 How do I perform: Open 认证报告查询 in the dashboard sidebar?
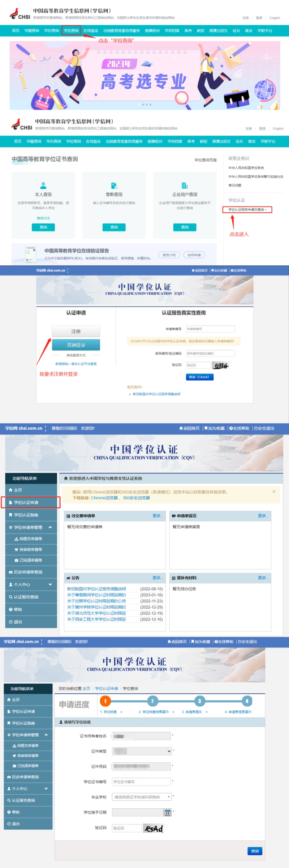[x=31, y=597]
